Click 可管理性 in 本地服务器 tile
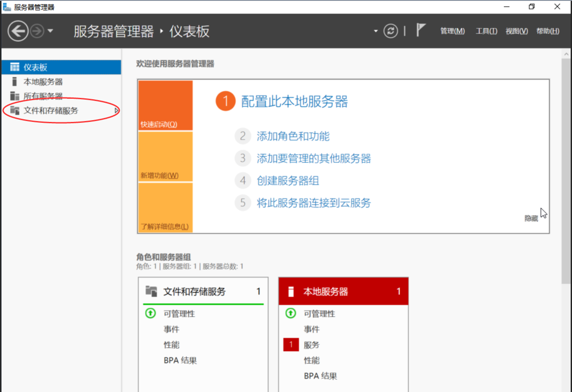This screenshot has height=392, width=572. point(319,314)
